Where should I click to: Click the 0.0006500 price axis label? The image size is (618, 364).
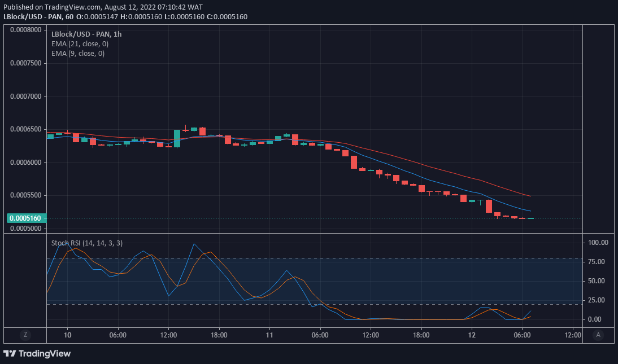click(x=25, y=129)
